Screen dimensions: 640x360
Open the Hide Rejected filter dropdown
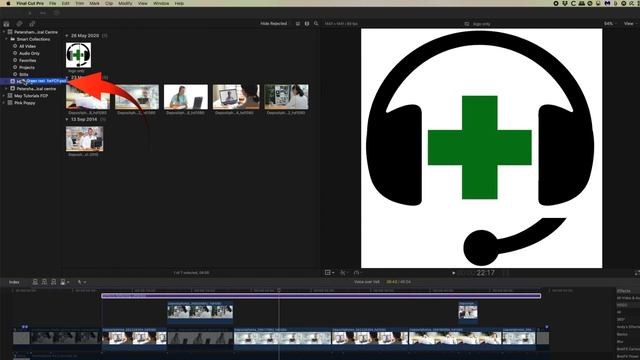pos(274,24)
